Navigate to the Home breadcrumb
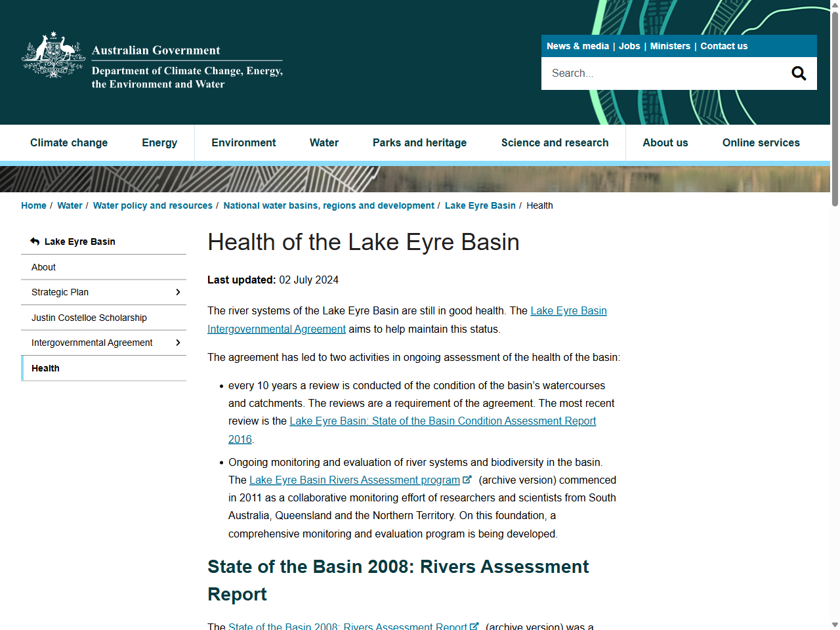This screenshot has height=630, width=840. coord(33,205)
